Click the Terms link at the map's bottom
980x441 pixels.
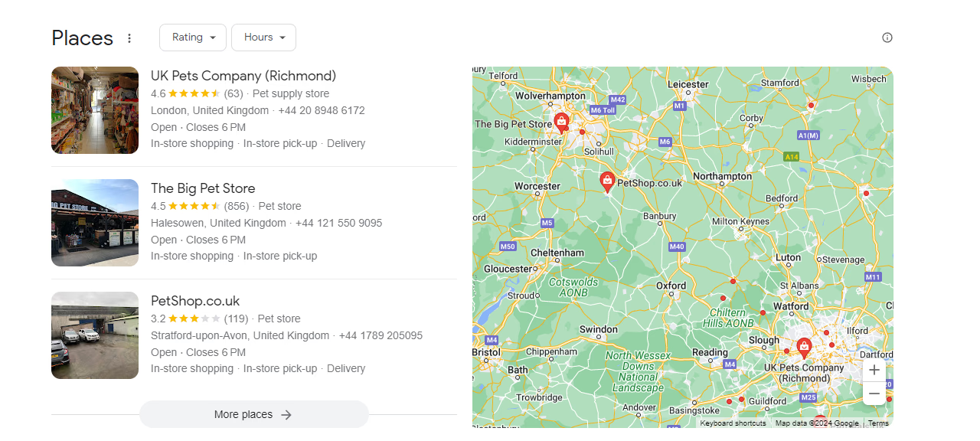click(x=878, y=423)
